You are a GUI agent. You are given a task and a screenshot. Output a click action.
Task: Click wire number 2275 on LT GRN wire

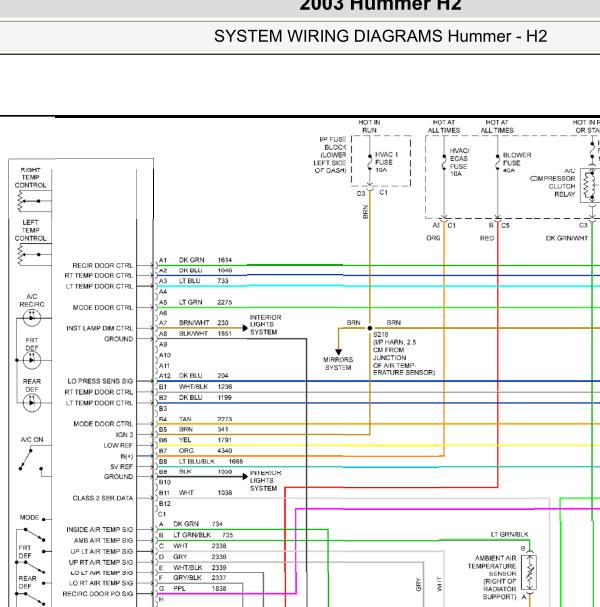pyautogui.click(x=225, y=302)
